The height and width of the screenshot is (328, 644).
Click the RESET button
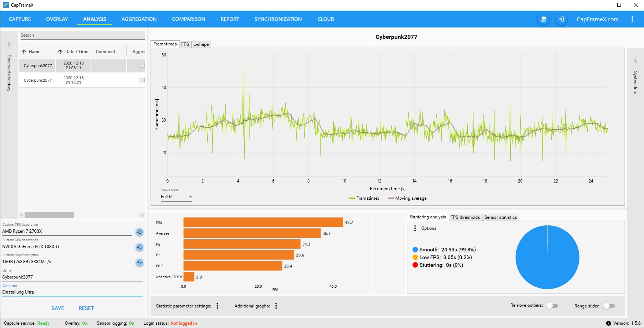click(86, 308)
